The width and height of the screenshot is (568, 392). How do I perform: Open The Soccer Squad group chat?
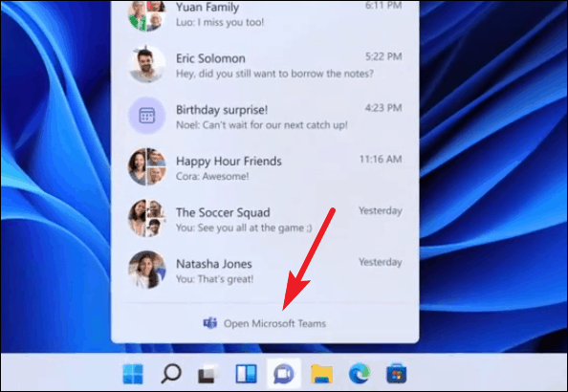point(265,219)
